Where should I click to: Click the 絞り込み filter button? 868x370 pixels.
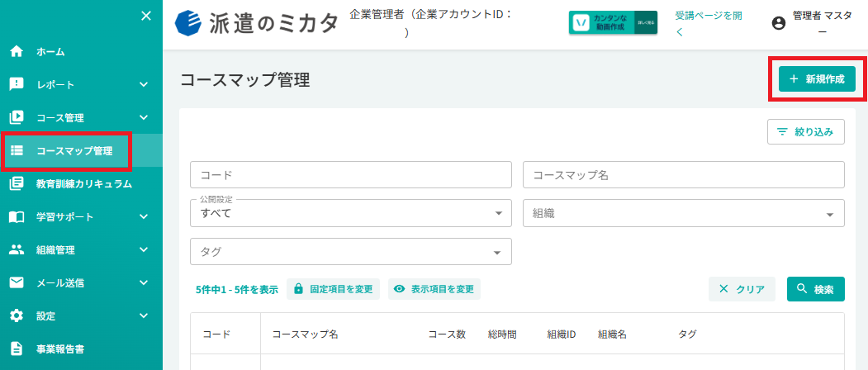[x=806, y=132]
